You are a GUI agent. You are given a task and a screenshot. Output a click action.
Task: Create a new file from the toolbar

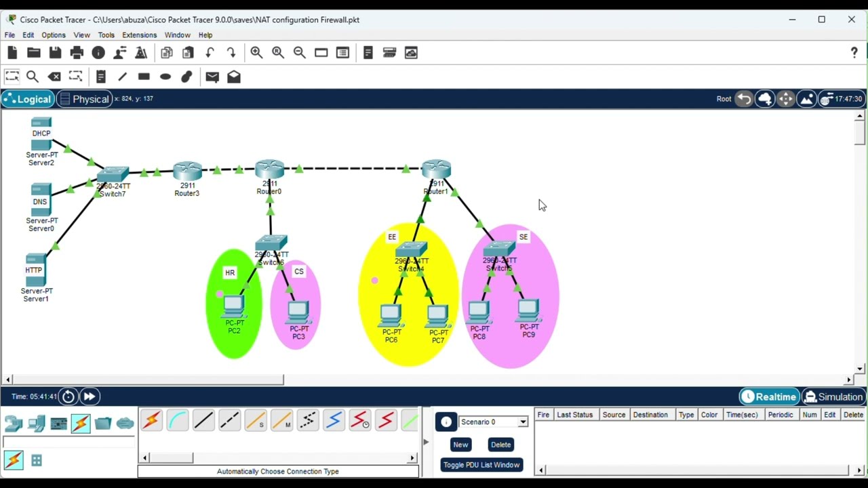pos(12,53)
